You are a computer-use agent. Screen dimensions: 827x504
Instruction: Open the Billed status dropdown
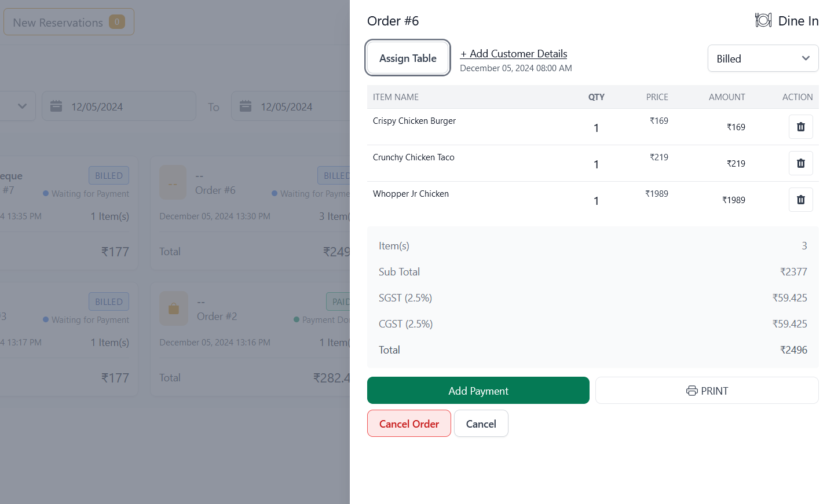(763, 58)
